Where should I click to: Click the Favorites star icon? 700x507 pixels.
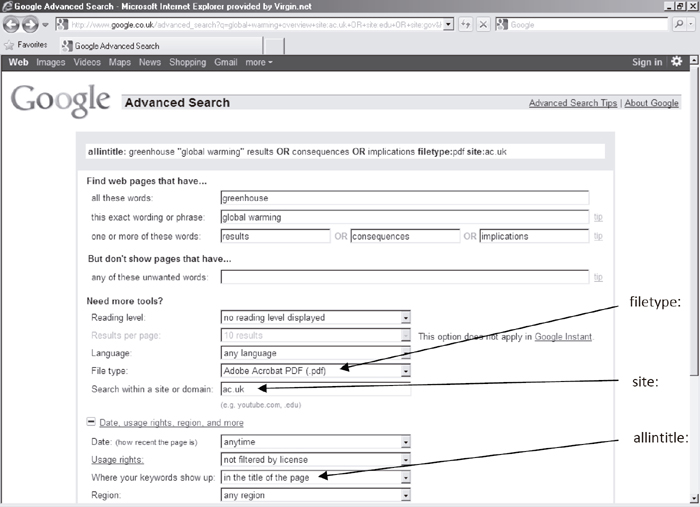[10, 46]
